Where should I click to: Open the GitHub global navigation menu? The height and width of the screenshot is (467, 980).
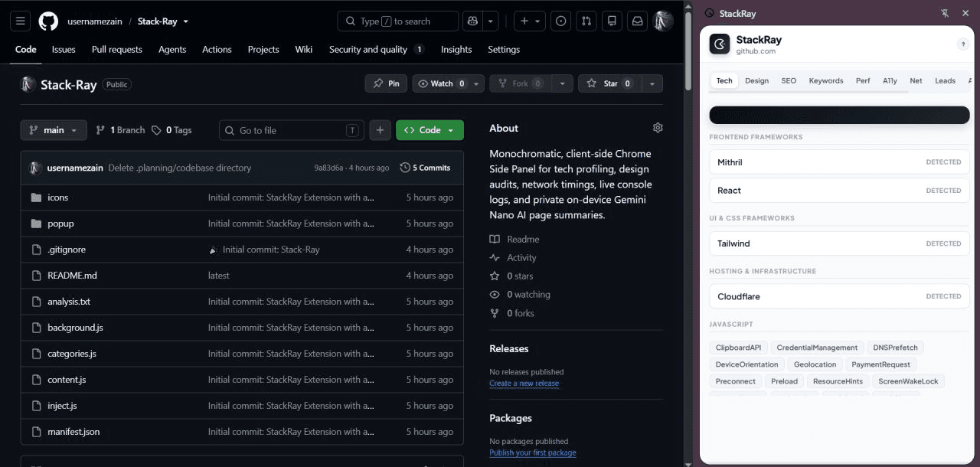(21, 21)
